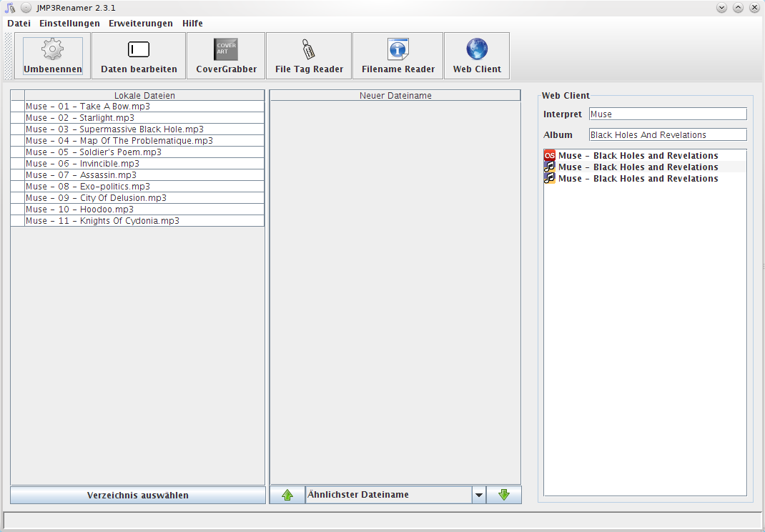Viewport: 765px width, 532px height.
Task: Open Filename Reader info icon
Action: click(x=398, y=49)
